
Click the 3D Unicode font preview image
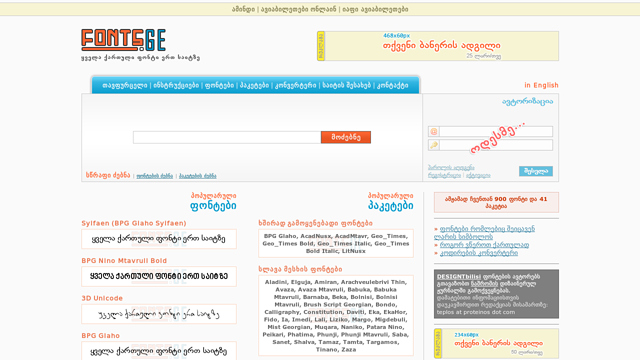[x=159, y=314]
